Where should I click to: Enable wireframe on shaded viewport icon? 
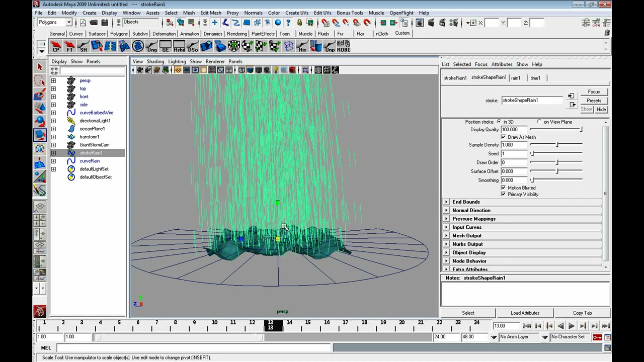pos(258,70)
